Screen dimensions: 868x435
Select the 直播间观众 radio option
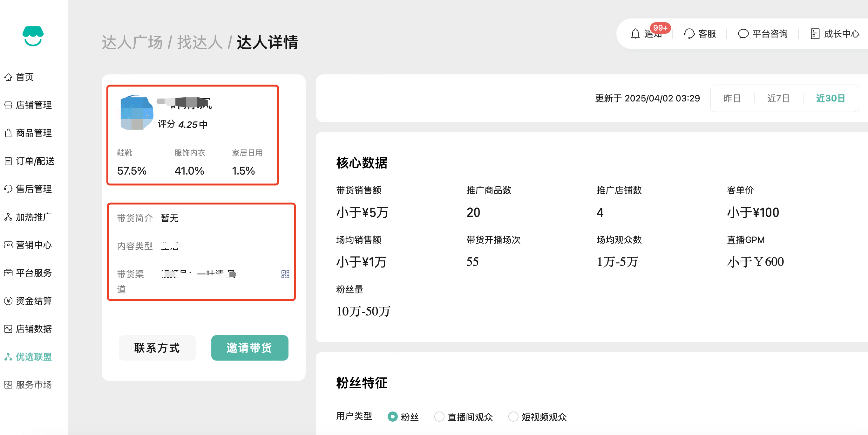(x=439, y=417)
